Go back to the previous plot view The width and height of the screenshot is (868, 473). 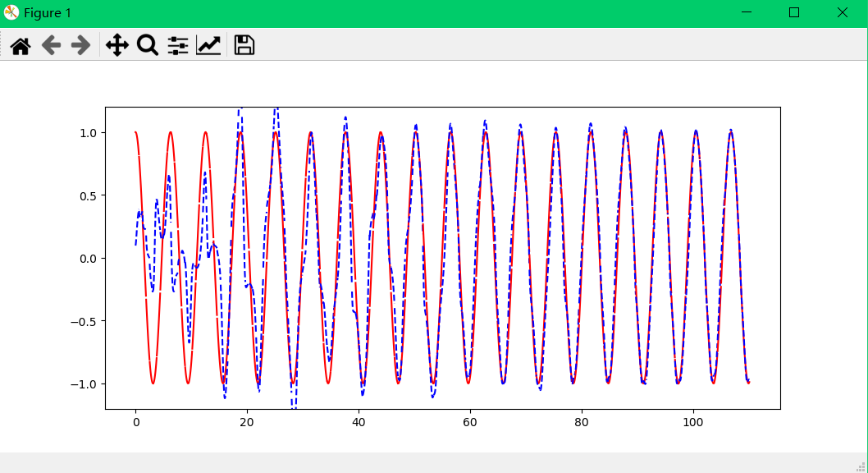[x=51, y=45]
